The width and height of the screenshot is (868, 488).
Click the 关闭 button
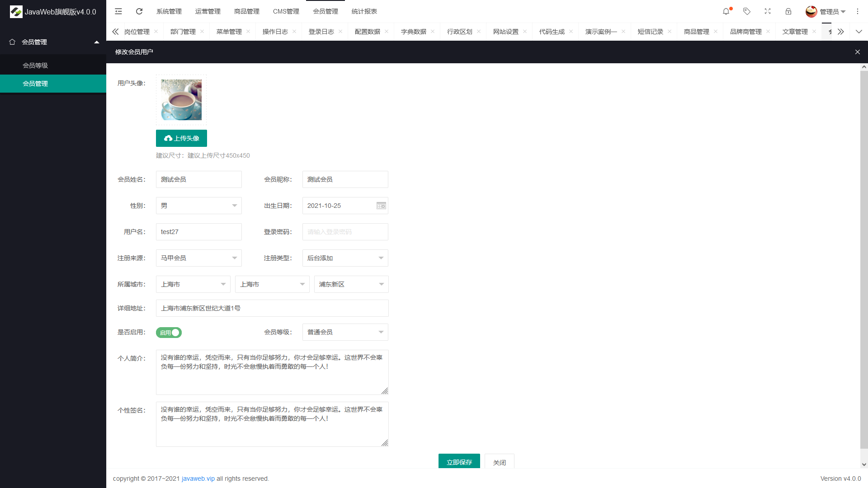(500, 461)
